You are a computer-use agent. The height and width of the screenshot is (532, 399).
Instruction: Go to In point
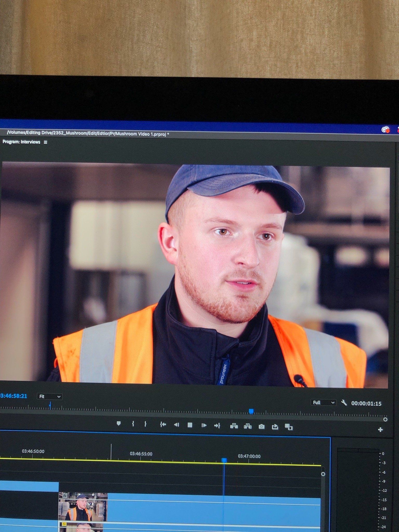(163, 424)
